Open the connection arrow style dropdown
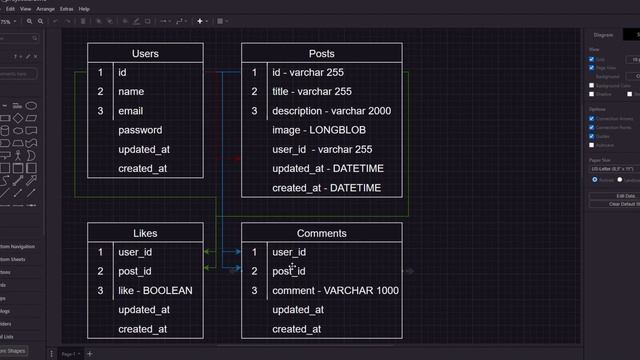This screenshot has width=640, height=360. click(x=165, y=21)
